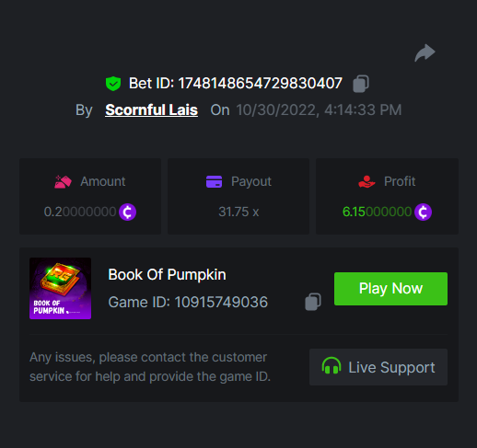Open Scornful Lais user profile link

point(151,109)
